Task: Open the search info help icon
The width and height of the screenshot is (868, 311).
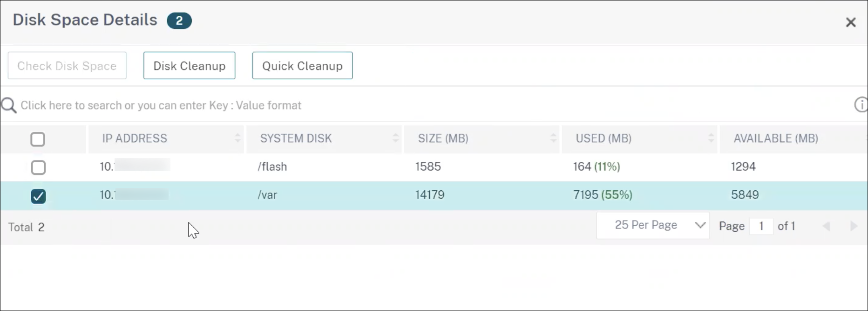Action: [861, 105]
